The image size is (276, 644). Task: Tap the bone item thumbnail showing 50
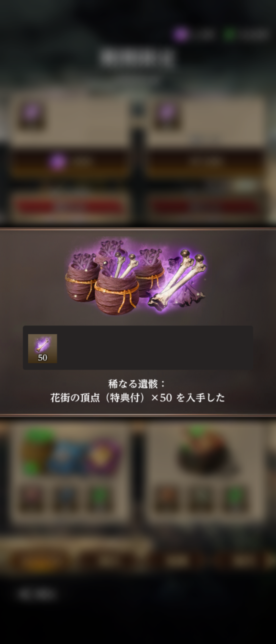tap(42, 348)
